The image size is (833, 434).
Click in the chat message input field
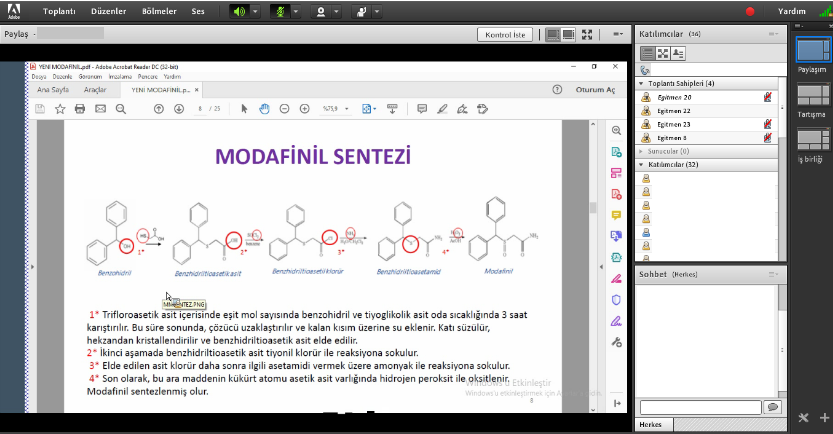[699, 407]
